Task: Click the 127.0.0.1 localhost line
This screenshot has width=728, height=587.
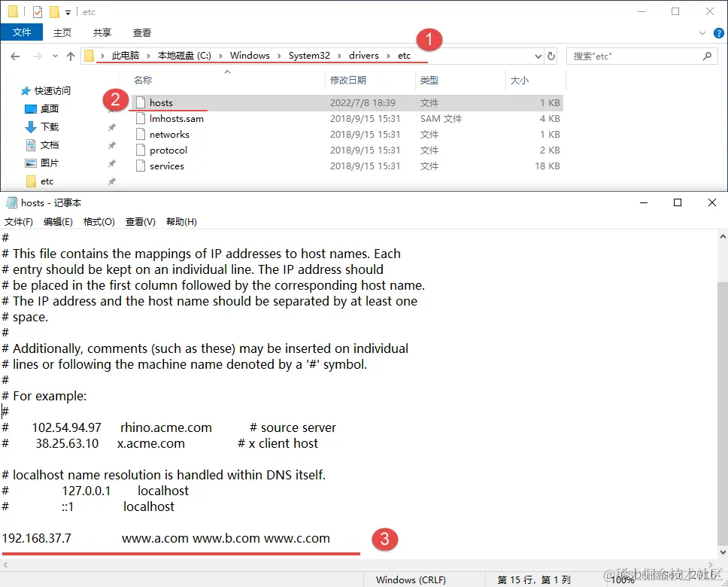Action: tap(96, 491)
